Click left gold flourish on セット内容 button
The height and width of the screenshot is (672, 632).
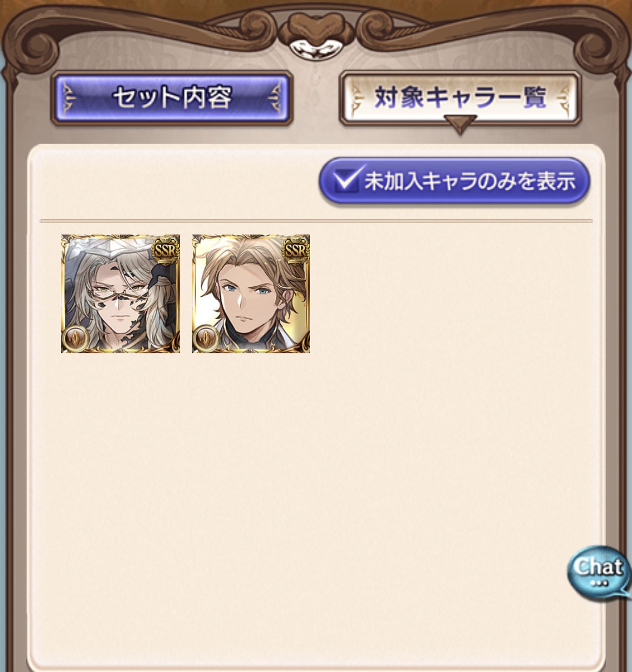(69, 98)
